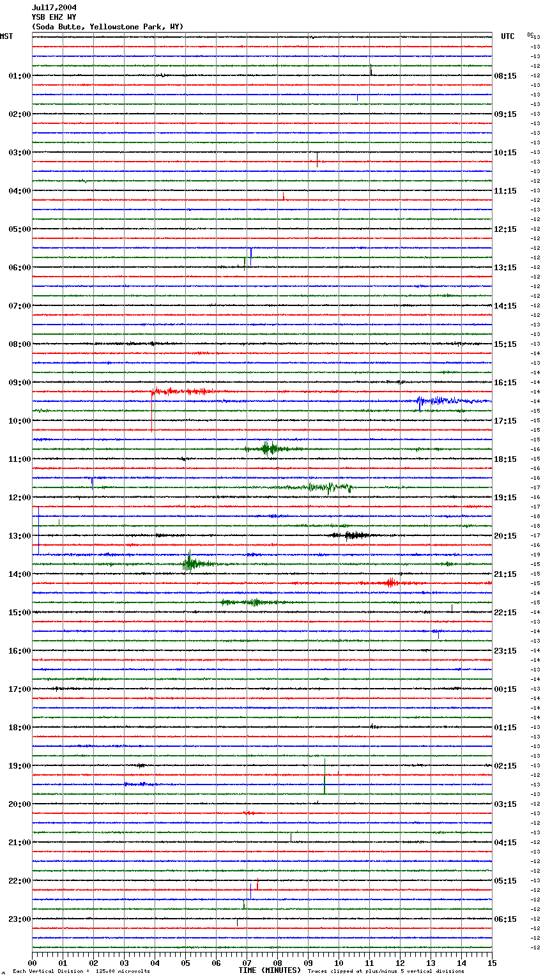Select the 05:00 MST row label
Image resolution: width=543 pixels, height=980 pixels.
point(20,229)
